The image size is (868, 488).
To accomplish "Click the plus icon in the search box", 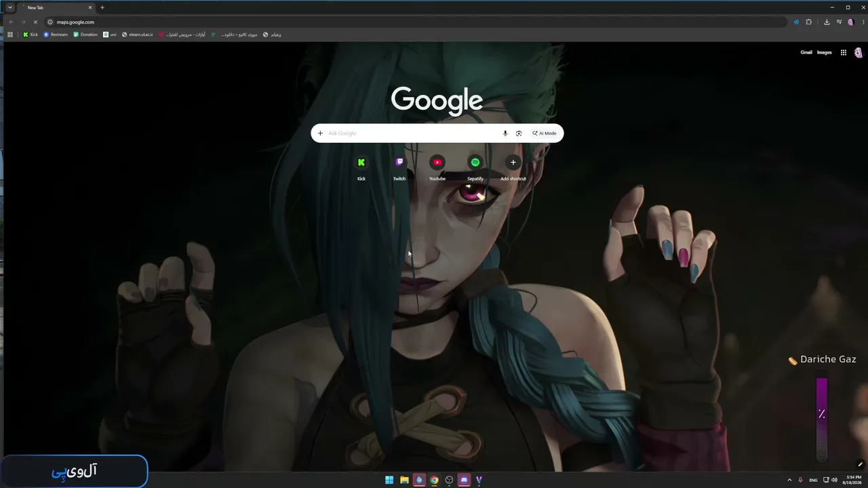I will (320, 134).
